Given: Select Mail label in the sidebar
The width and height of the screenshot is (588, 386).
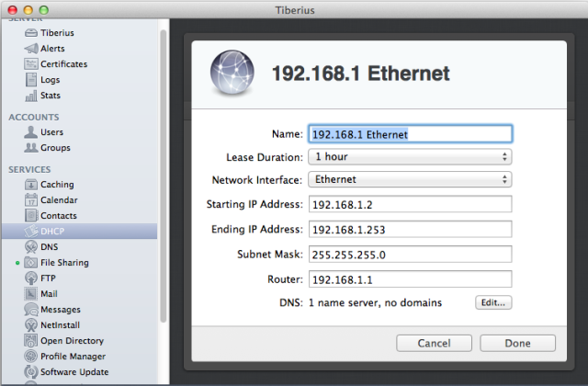Looking at the screenshot, I should click(49, 294).
